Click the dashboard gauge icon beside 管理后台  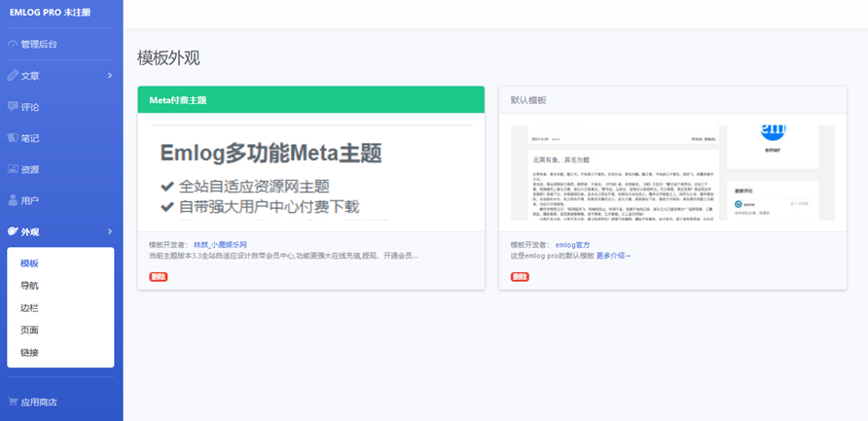(13, 44)
